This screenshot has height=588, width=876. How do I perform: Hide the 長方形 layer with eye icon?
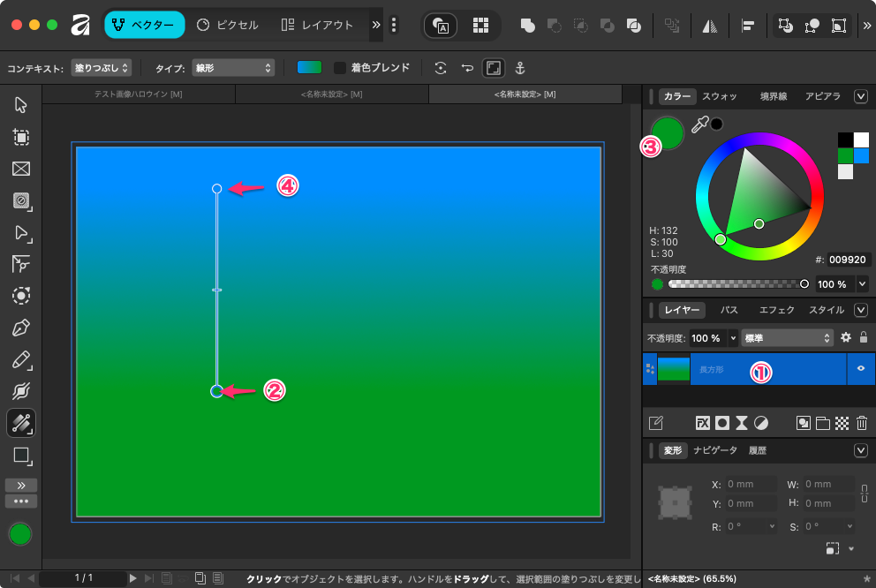click(860, 369)
